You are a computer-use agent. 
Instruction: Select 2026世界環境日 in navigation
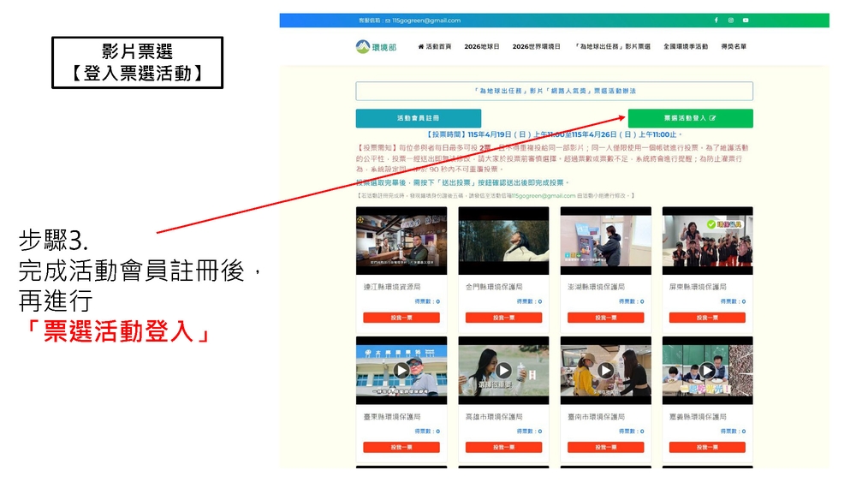tap(536, 47)
